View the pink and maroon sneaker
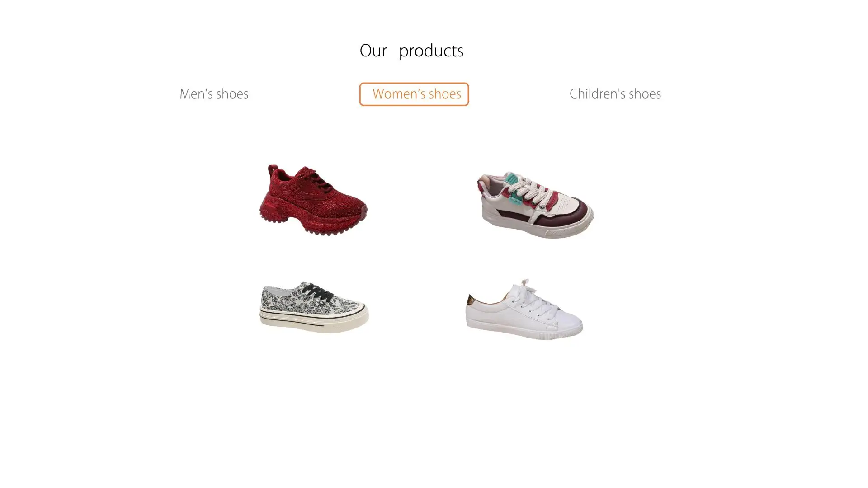This screenshot has height=488, width=868. click(535, 205)
